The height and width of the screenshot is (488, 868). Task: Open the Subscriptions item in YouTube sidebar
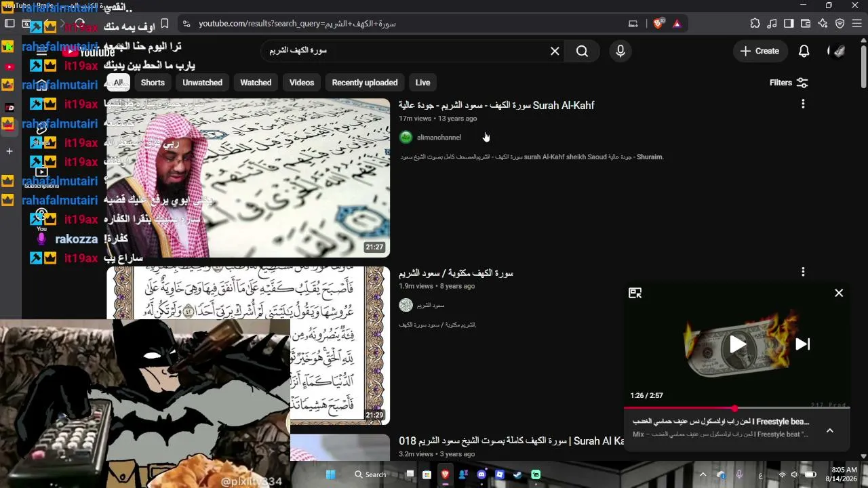pyautogui.click(x=41, y=177)
